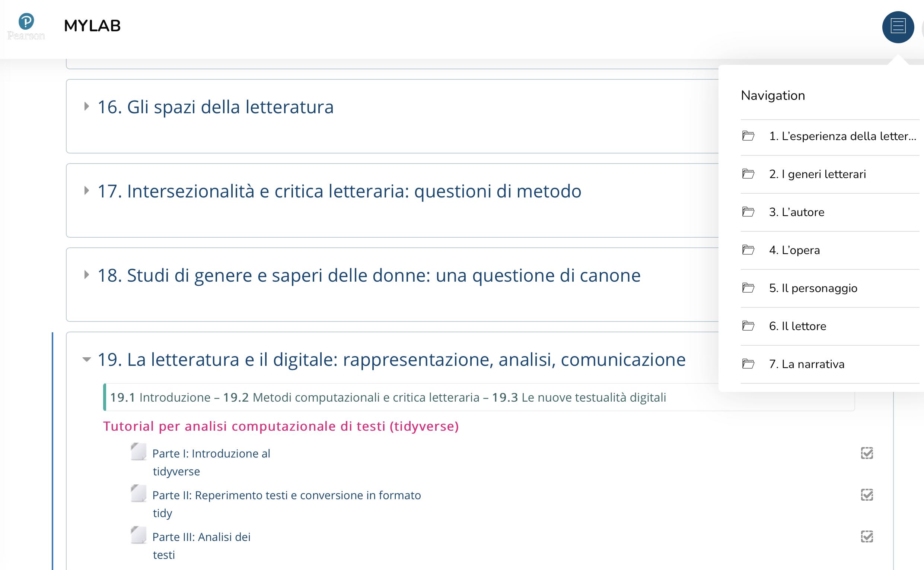Collapse section 19 La letteratura e il digitale
The height and width of the screenshot is (570, 924).
coord(87,359)
